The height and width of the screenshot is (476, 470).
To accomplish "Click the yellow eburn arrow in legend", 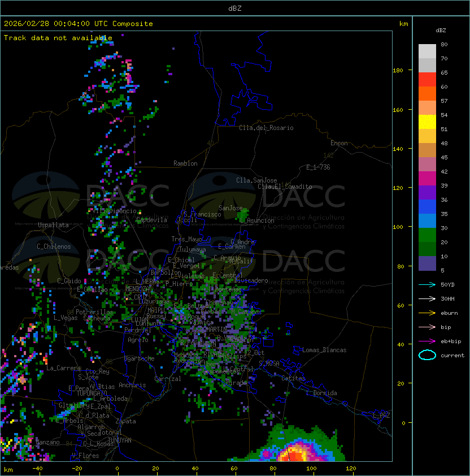I will [x=427, y=313].
